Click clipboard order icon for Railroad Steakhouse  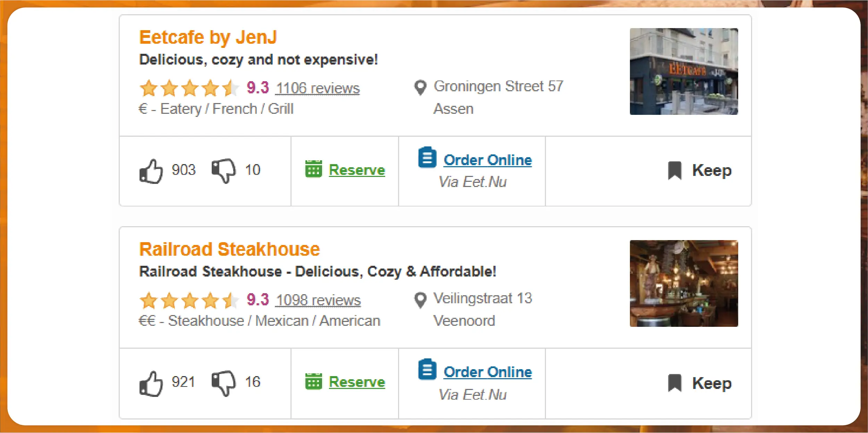427,370
